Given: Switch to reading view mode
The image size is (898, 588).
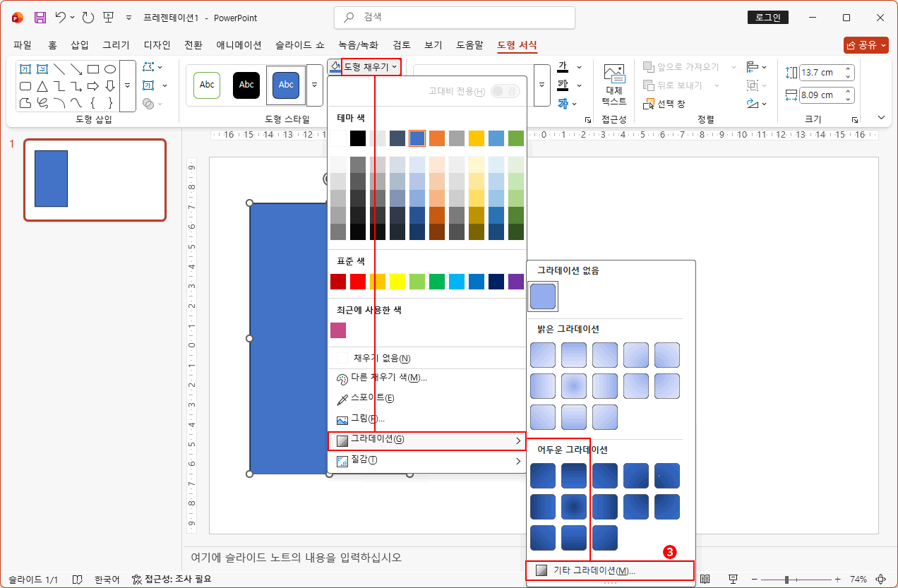Looking at the screenshot, I should (704, 580).
